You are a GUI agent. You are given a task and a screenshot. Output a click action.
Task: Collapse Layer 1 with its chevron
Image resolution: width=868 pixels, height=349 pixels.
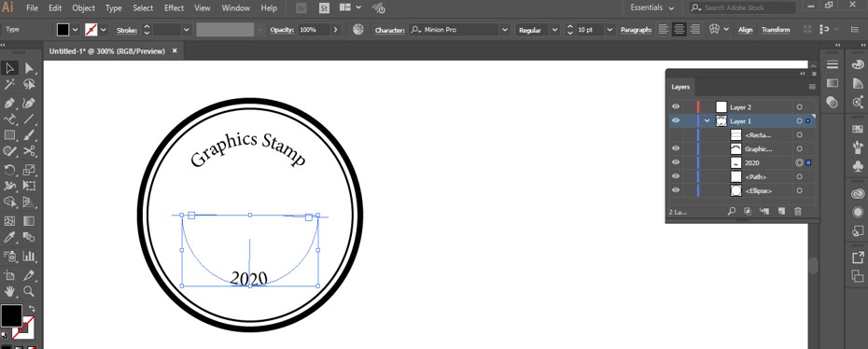[x=707, y=120]
